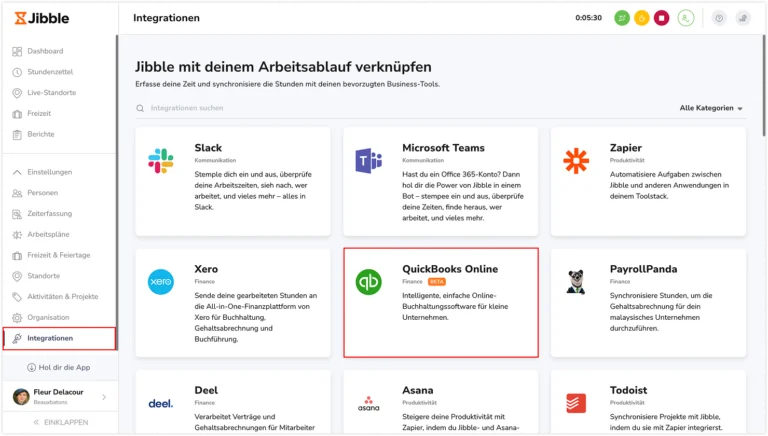
Task: Click the green switch activity timer button
Action: [x=622, y=18]
